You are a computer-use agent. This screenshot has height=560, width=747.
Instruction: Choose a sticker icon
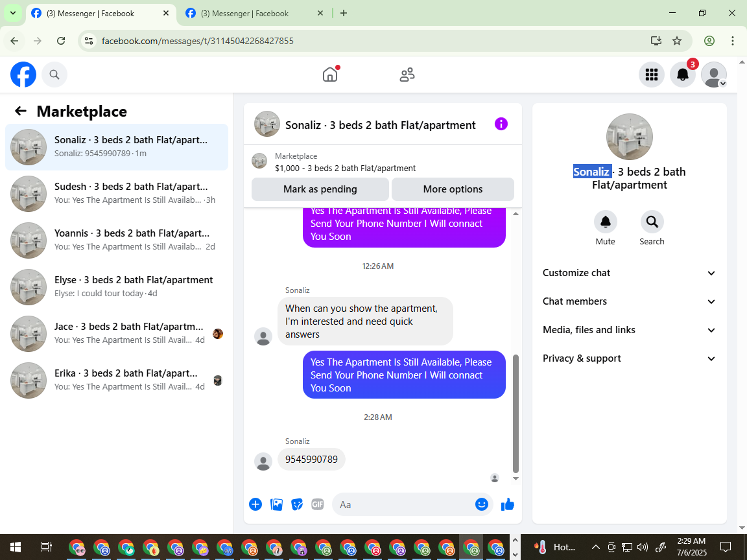coord(297,504)
